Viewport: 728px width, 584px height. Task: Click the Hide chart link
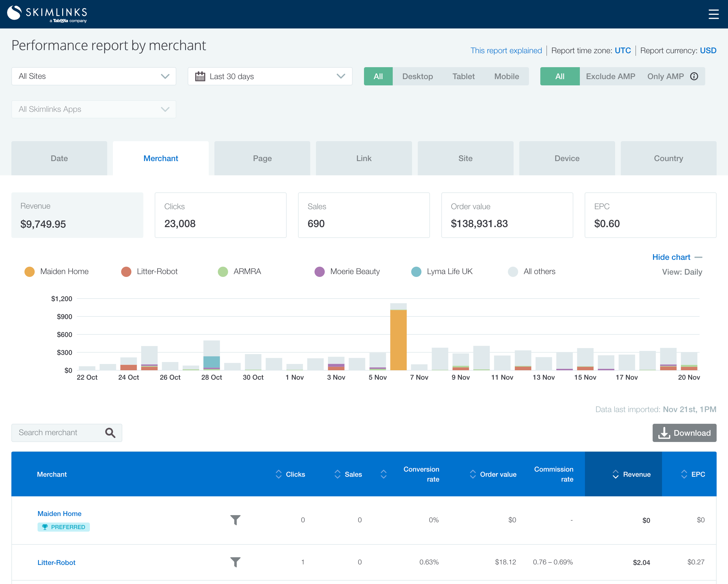pos(671,257)
